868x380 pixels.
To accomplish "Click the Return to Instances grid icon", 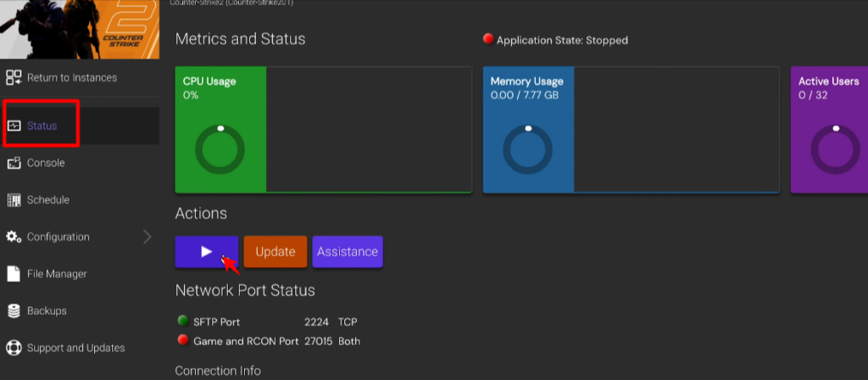I will point(14,78).
